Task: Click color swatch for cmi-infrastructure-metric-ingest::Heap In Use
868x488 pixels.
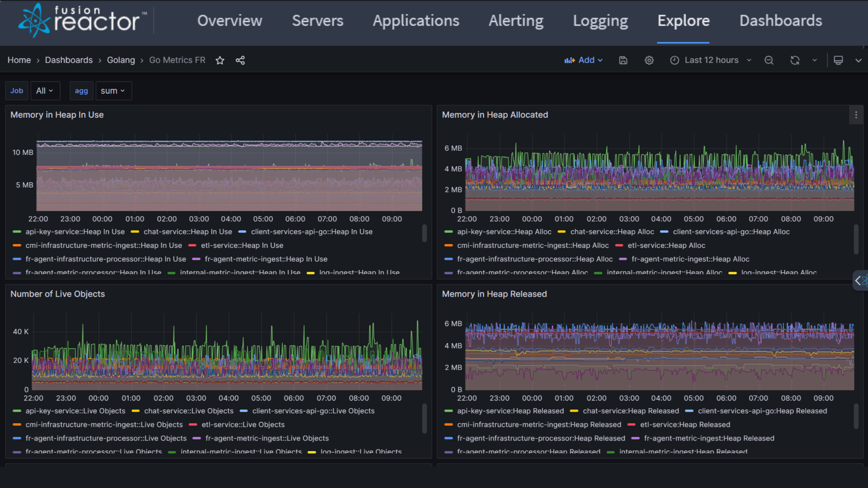Action: (x=17, y=245)
